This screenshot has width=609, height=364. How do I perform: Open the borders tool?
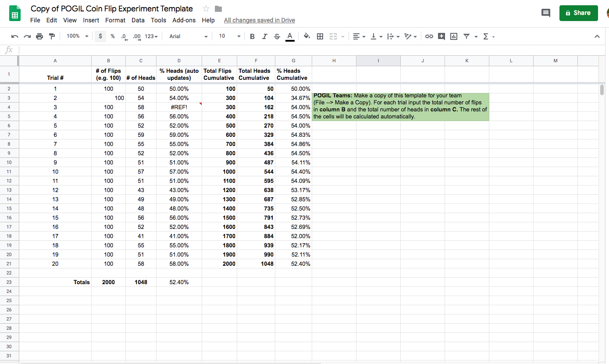[x=320, y=36]
